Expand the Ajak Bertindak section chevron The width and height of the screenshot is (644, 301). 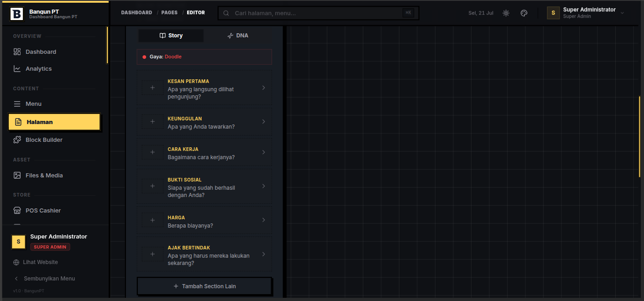point(263,254)
